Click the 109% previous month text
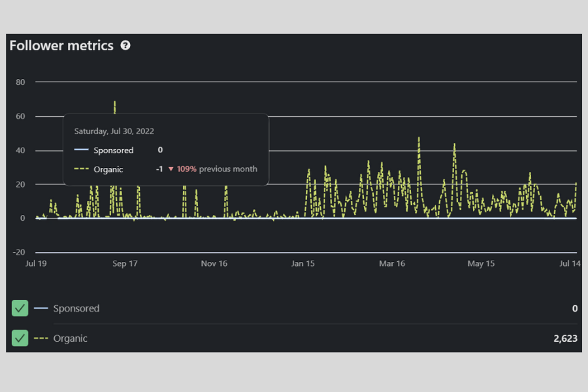588x392 pixels. click(x=217, y=169)
